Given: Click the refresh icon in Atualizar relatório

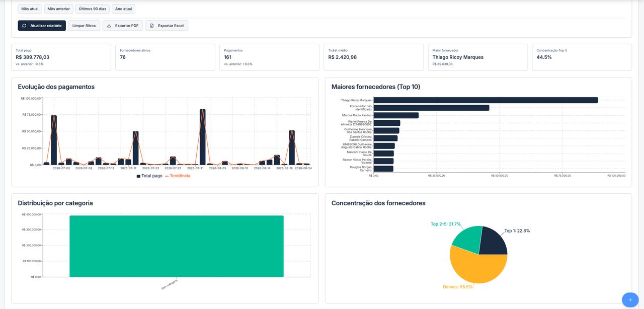Looking at the screenshot, I should tap(24, 26).
